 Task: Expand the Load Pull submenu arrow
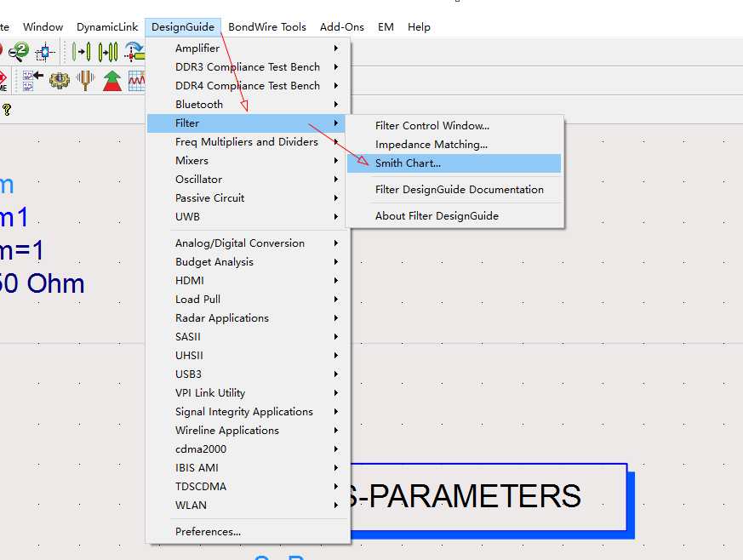(335, 300)
